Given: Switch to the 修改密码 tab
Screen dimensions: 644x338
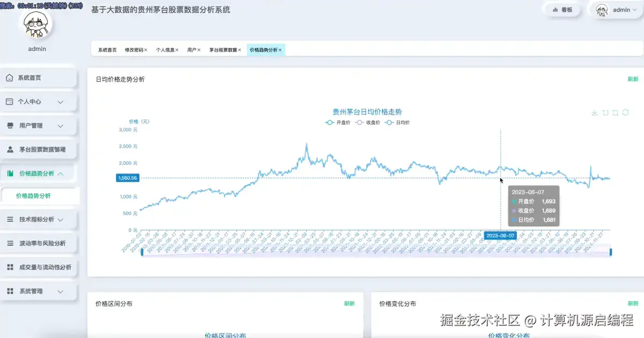Looking at the screenshot, I should point(134,50).
